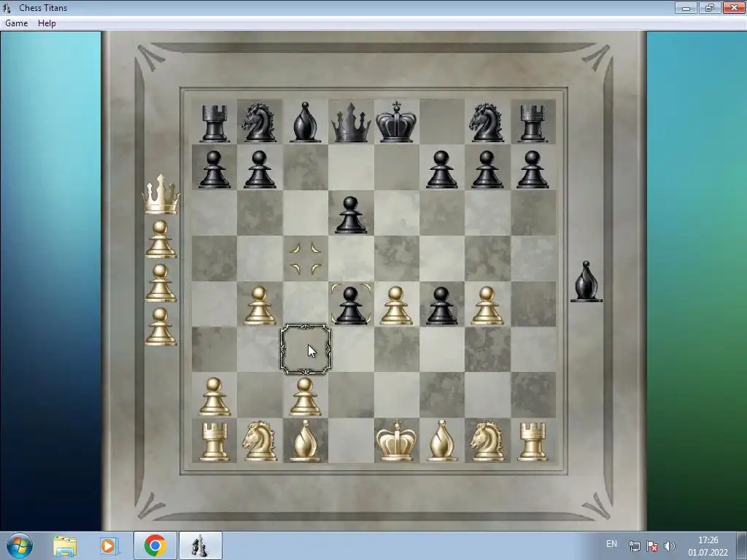The height and width of the screenshot is (560, 747).
Task: Select the black pawn on f4
Action: pyautogui.click(x=441, y=306)
